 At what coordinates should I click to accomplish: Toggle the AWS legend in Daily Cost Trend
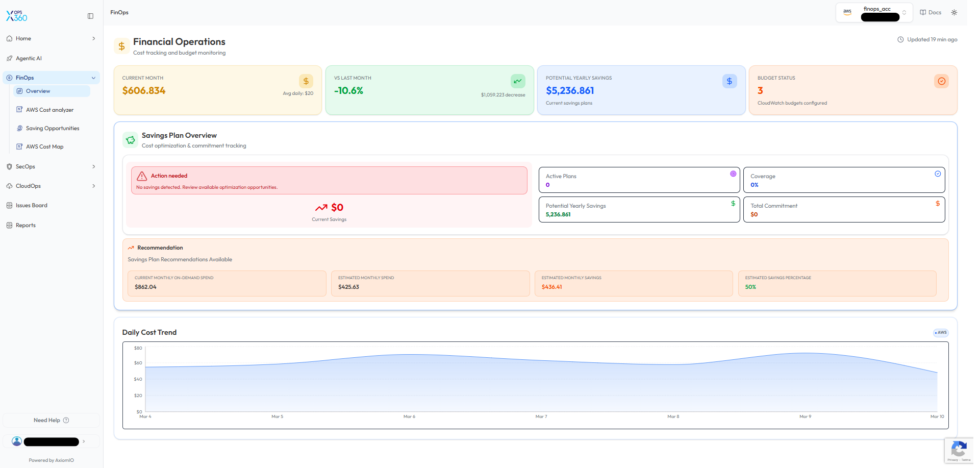941,333
